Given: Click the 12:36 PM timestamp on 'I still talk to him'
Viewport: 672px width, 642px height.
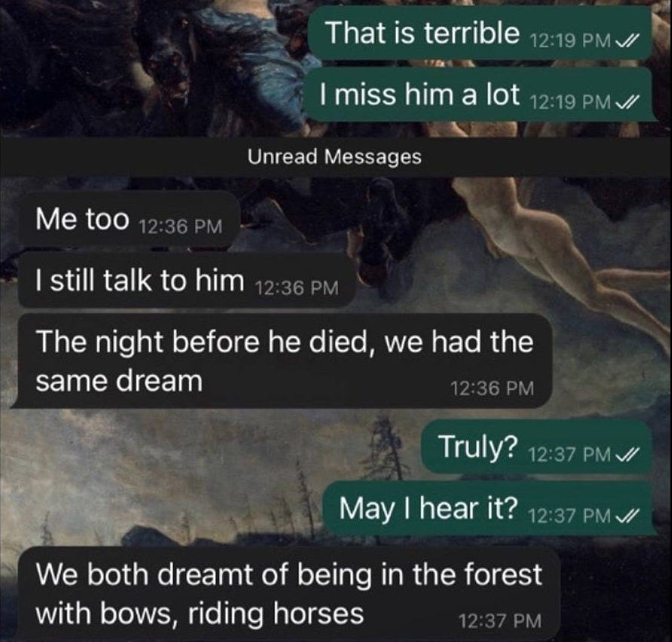Looking at the screenshot, I should [296, 288].
